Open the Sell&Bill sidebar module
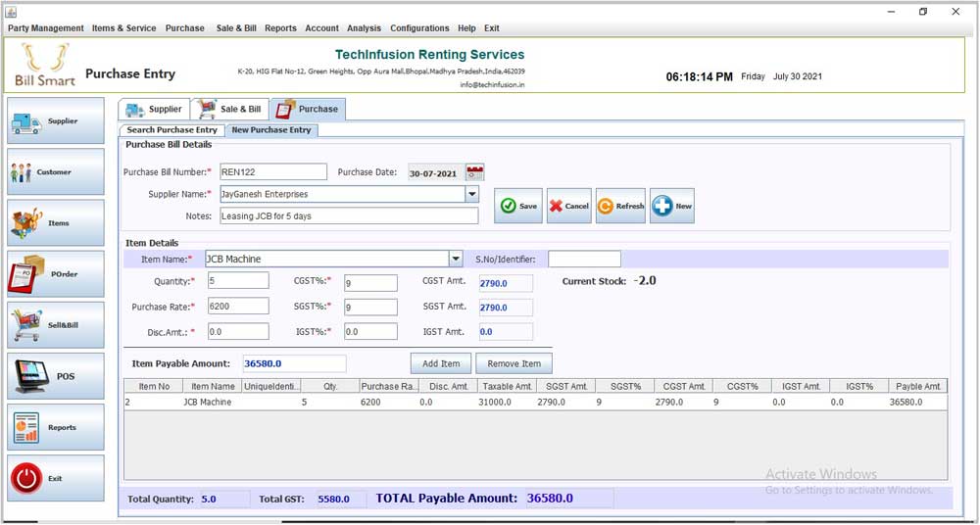The image size is (980, 525). click(56, 325)
